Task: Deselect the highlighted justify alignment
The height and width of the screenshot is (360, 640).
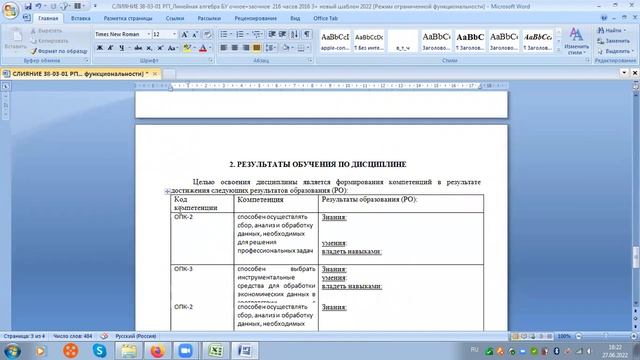Action: [x=256, y=48]
